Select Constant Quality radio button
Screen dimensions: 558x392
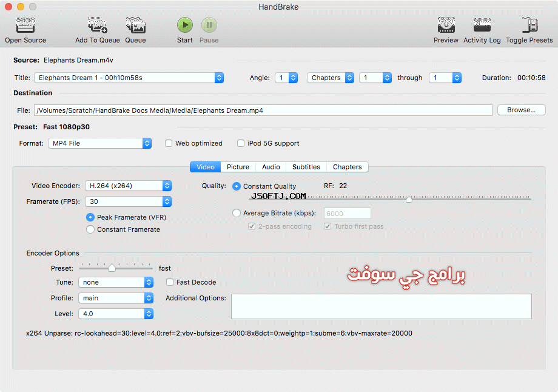point(237,186)
